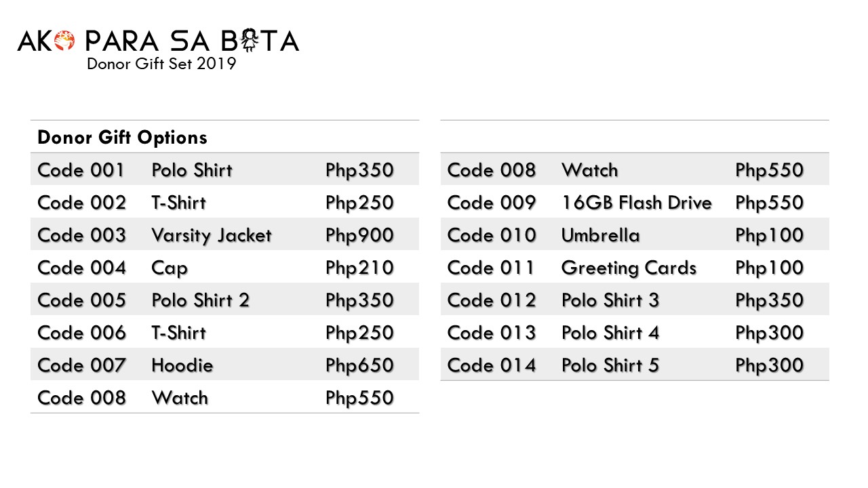
Task: Click the 'Code 001' cell
Action: pyautogui.click(x=81, y=170)
